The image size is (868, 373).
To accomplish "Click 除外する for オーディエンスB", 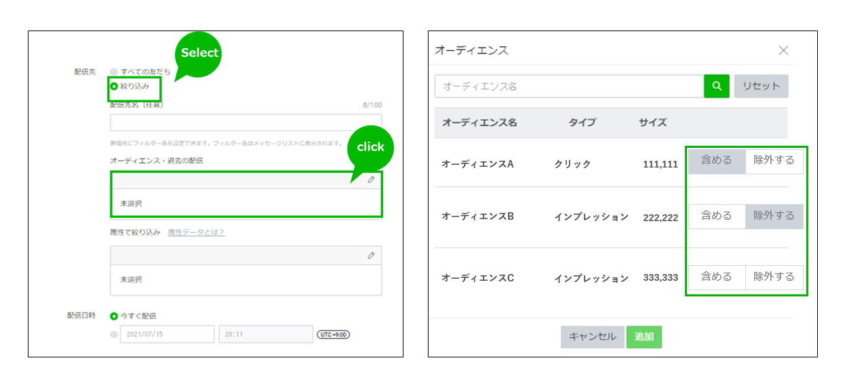I will [x=774, y=216].
